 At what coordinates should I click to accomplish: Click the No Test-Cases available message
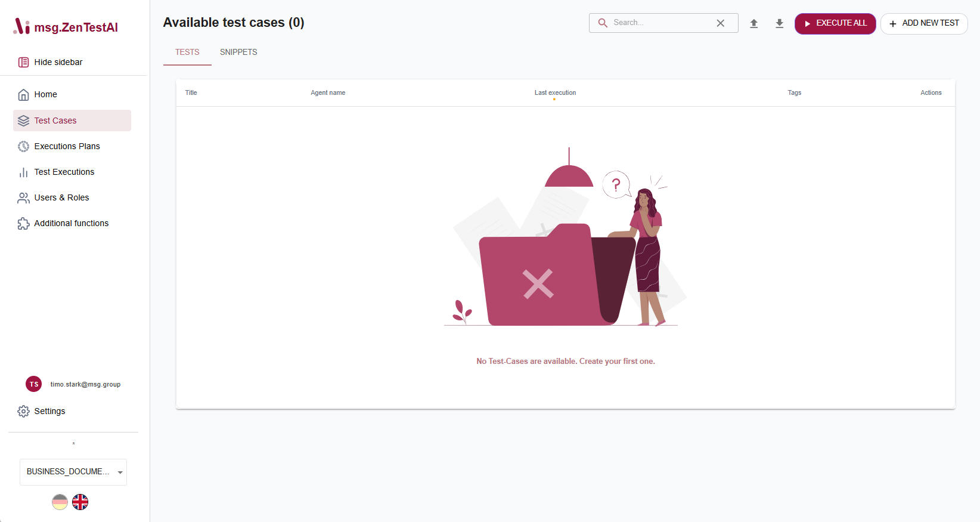pos(566,362)
